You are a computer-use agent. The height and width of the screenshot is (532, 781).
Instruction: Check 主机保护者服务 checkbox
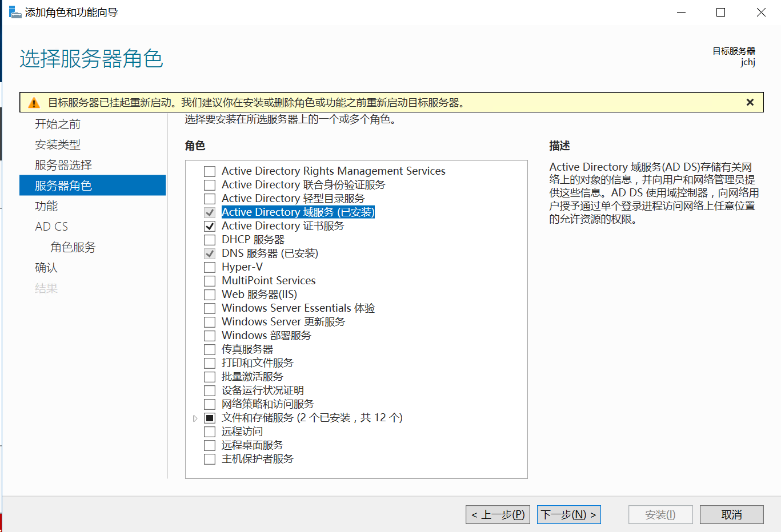coord(210,459)
